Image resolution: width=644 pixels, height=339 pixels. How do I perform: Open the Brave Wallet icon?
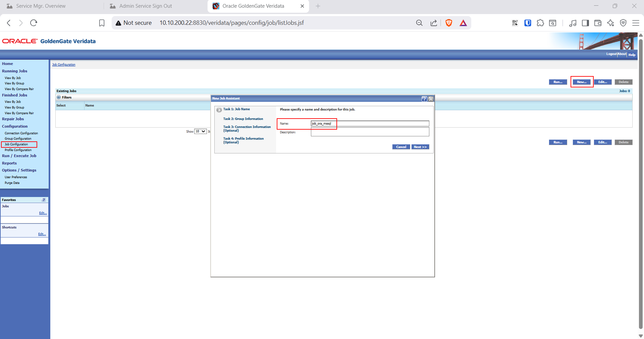(598, 23)
